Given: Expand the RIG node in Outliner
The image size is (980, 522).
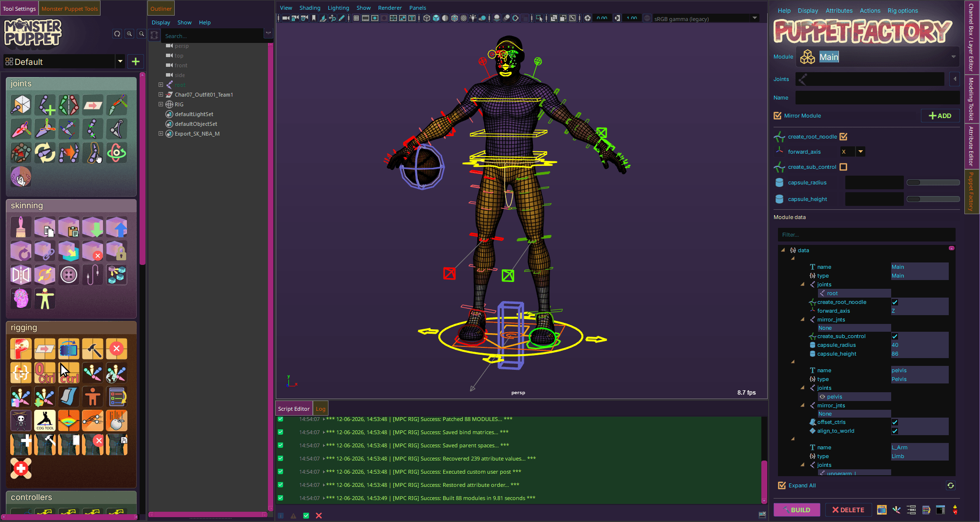Looking at the screenshot, I should tap(161, 104).
